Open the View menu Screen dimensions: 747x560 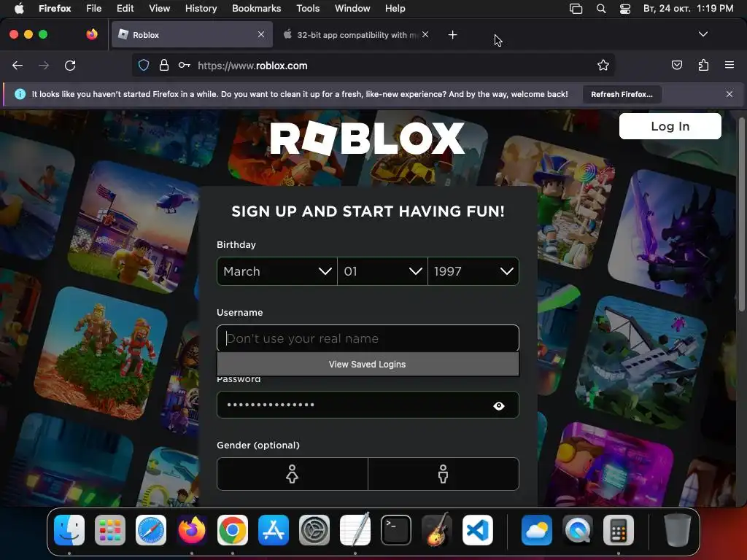159,8
